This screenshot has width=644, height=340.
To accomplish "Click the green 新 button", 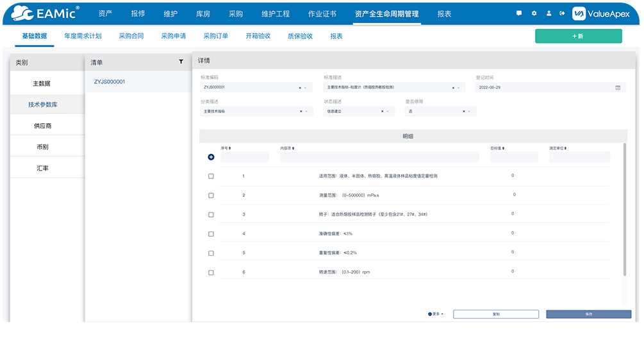I will [578, 37].
